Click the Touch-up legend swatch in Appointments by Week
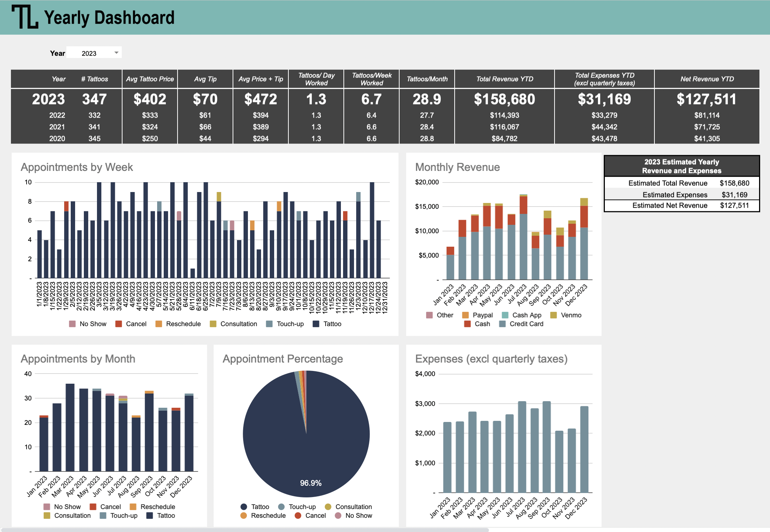Screen dimensions: 770x532 pyautogui.click(x=269, y=324)
